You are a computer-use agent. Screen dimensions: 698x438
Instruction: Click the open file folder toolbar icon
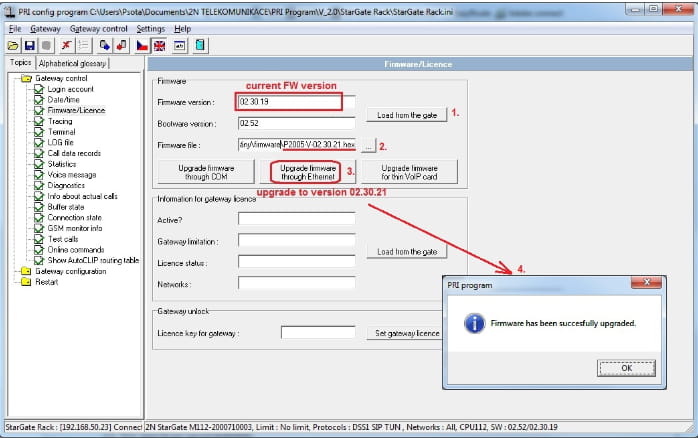click(x=13, y=45)
